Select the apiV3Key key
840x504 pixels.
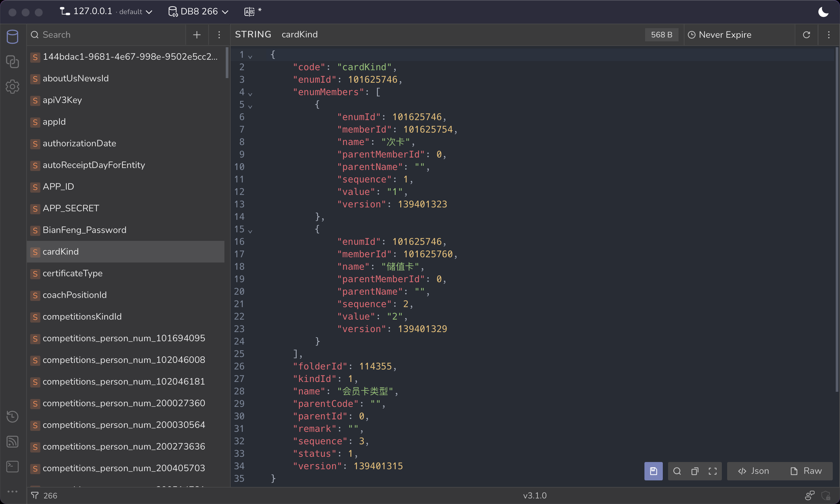pyautogui.click(x=126, y=100)
